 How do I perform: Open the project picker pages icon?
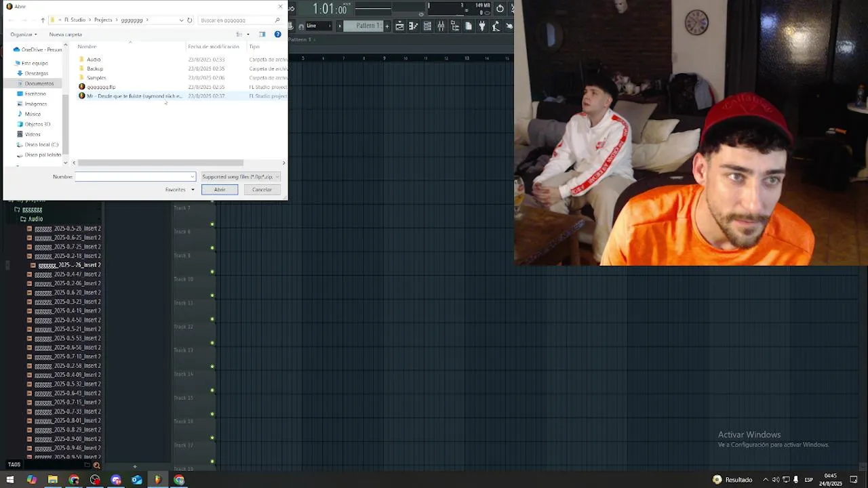[x=469, y=26]
